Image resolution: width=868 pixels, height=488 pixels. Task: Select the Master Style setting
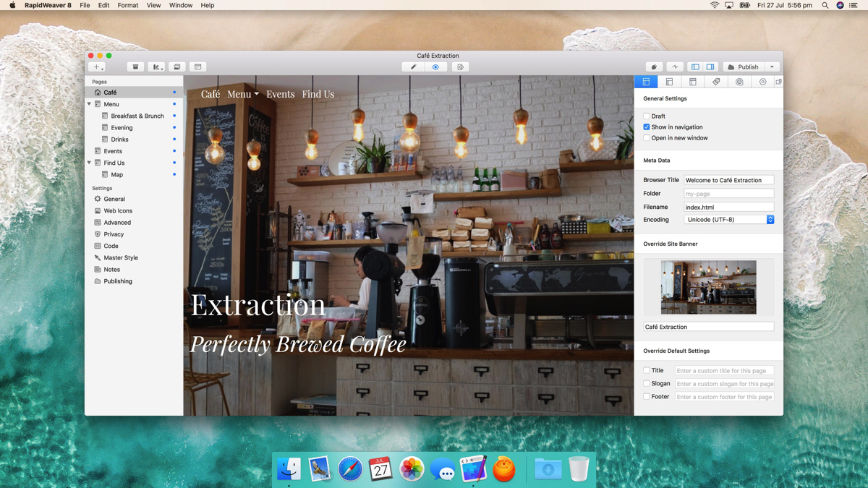point(120,258)
